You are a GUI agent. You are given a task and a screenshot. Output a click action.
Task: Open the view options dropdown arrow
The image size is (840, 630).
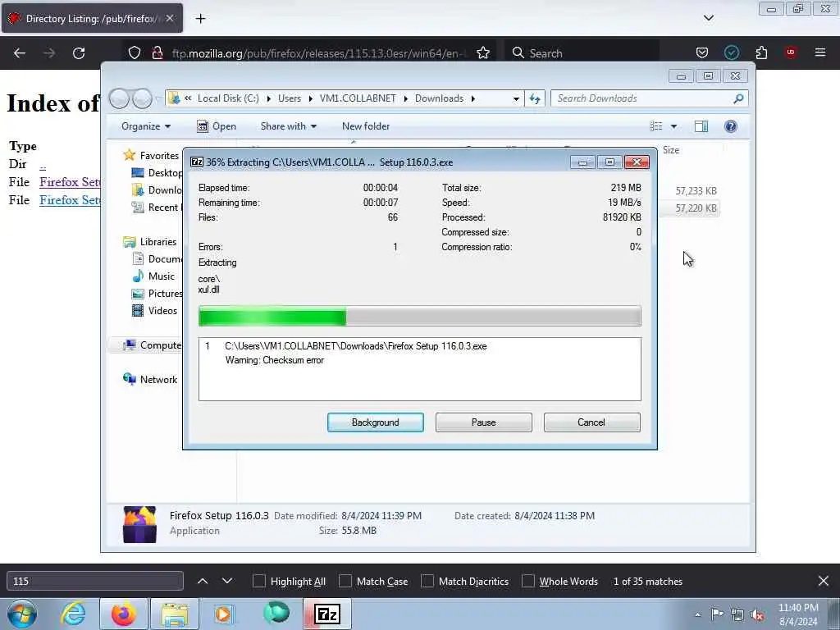pyautogui.click(x=674, y=126)
